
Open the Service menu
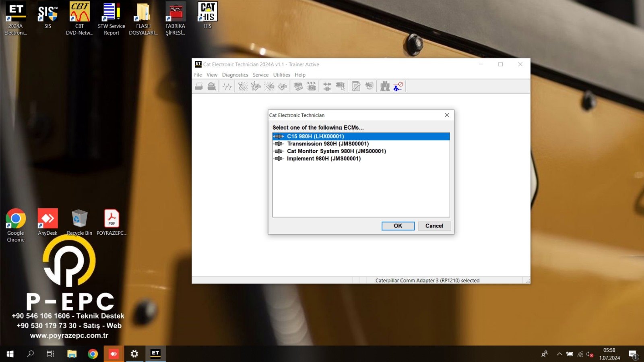tap(260, 75)
